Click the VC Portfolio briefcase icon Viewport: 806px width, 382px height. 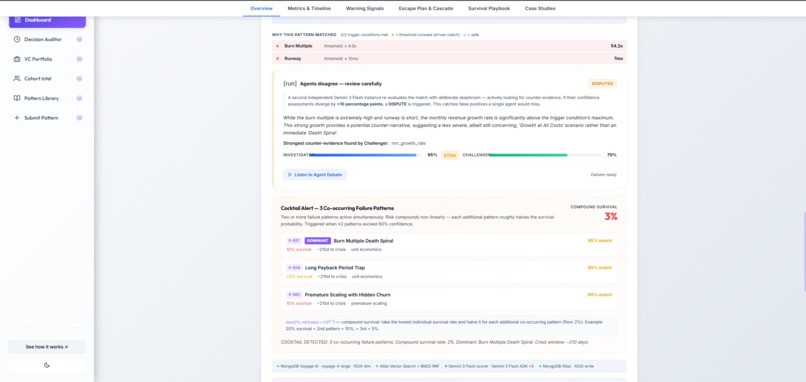[17, 59]
